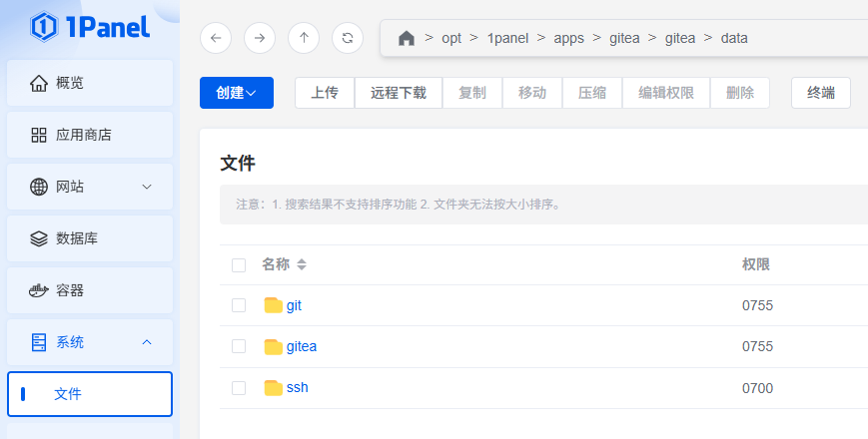
Task: Open the git folder link
Action: 294,305
